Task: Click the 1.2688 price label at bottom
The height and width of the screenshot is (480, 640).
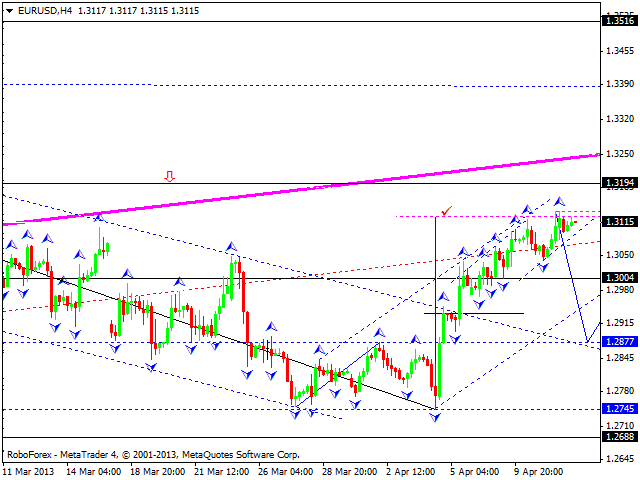Action: click(x=618, y=436)
